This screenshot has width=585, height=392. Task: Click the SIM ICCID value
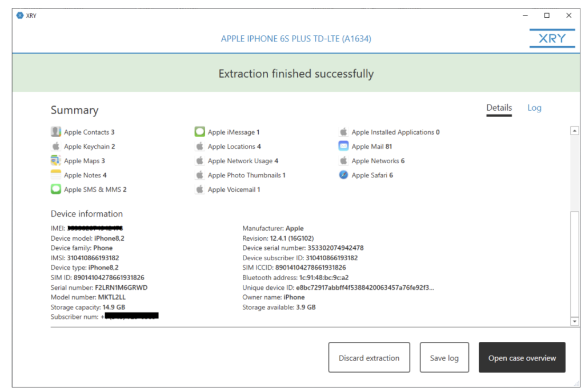[310, 268]
